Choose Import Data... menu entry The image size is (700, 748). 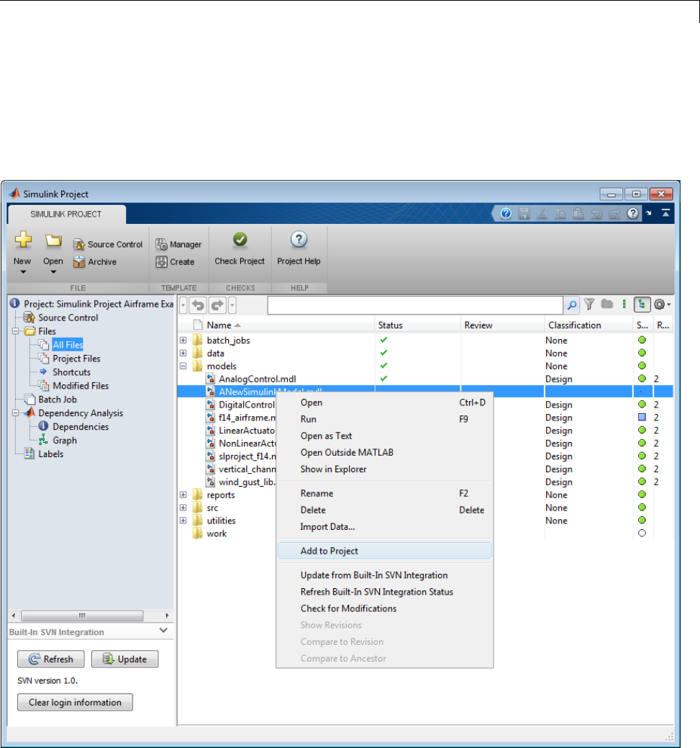point(384,527)
